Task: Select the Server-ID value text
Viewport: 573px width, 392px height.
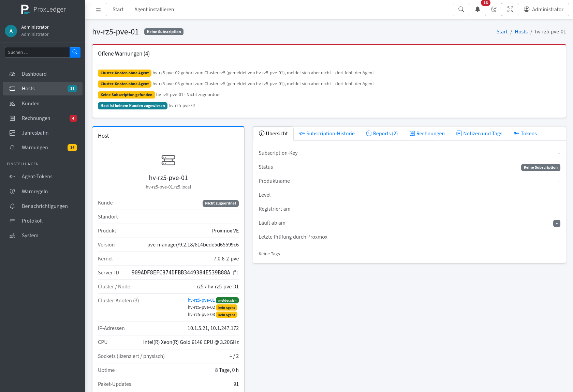Action: (181, 273)
